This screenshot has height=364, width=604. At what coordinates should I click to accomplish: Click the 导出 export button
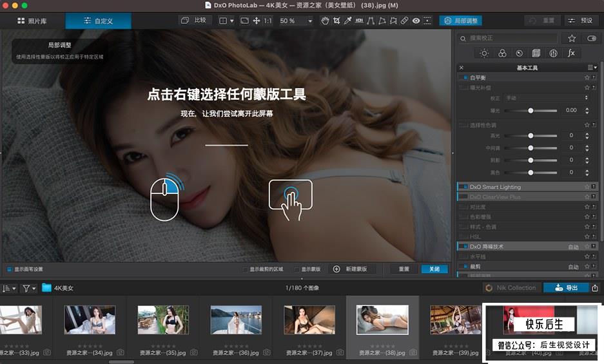coord(566,288)
